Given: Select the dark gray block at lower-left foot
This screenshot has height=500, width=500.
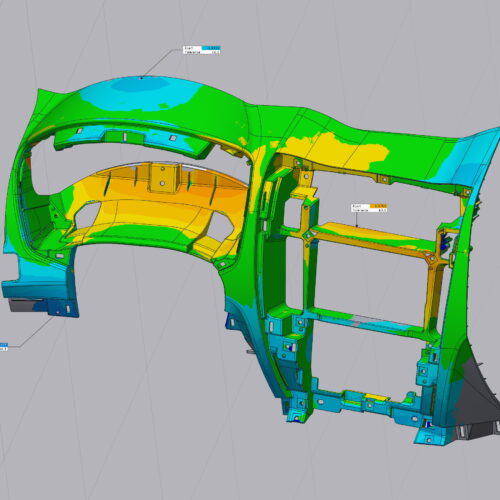Looking at the screenshot, I should [x=23, y=305].
